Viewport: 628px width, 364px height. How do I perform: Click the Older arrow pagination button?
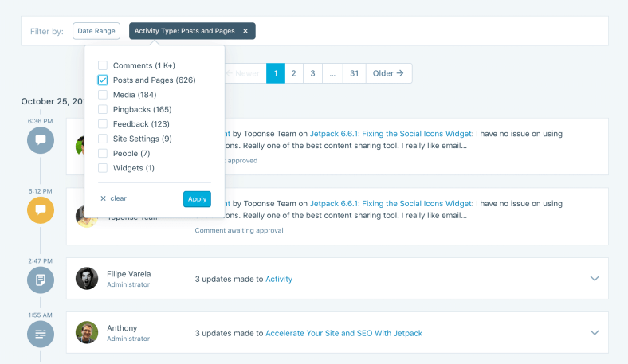coord(389,73)
